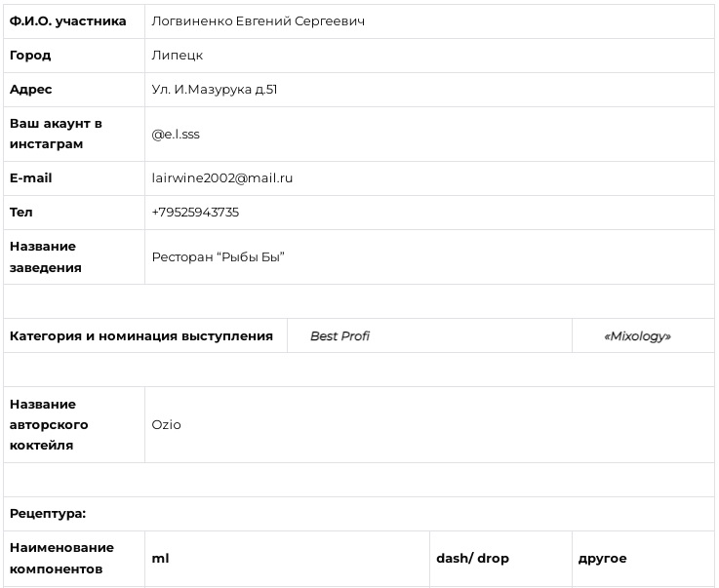Screen dimensions: 719x588
Task: Click the participant name Логвиненко Евгений Сергеевич
Action: pyautogui.click(x=259, y=21)
